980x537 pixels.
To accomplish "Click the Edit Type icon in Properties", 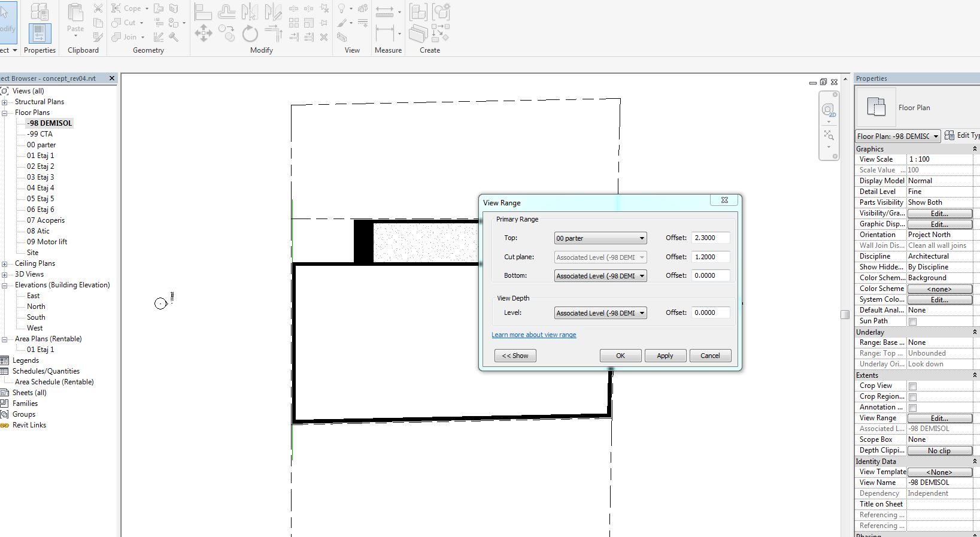I will coord(949,135).
